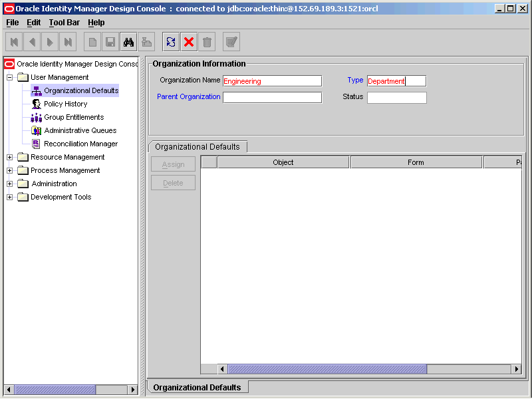The image size is (532, 399).
Task: Click the trash delete record icon
Action: pyautogui.click(x=207, y=41)
